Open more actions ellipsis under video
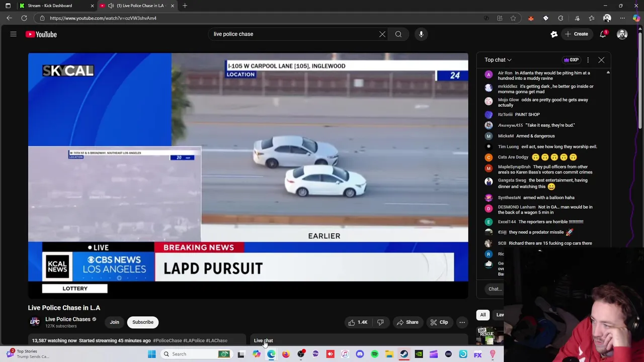 (x=462, y=322)
